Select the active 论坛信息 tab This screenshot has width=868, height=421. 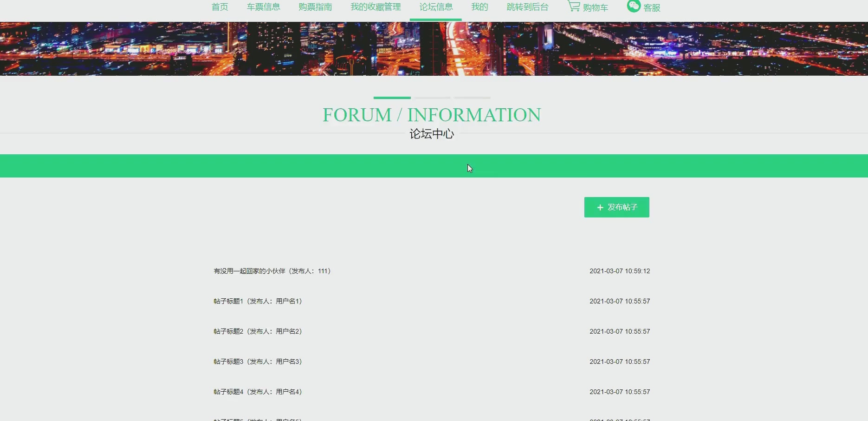tap(435, 7)
